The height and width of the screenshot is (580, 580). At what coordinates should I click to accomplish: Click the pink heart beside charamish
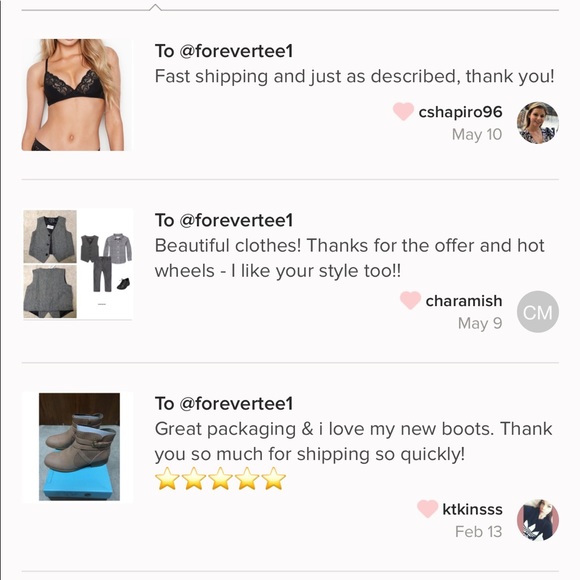[x=410, y=300]
